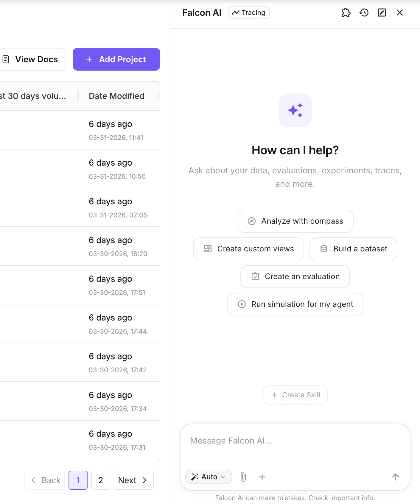Sort by the Date Modified column header
Screen dimensions: 420x504
point(117,96)
